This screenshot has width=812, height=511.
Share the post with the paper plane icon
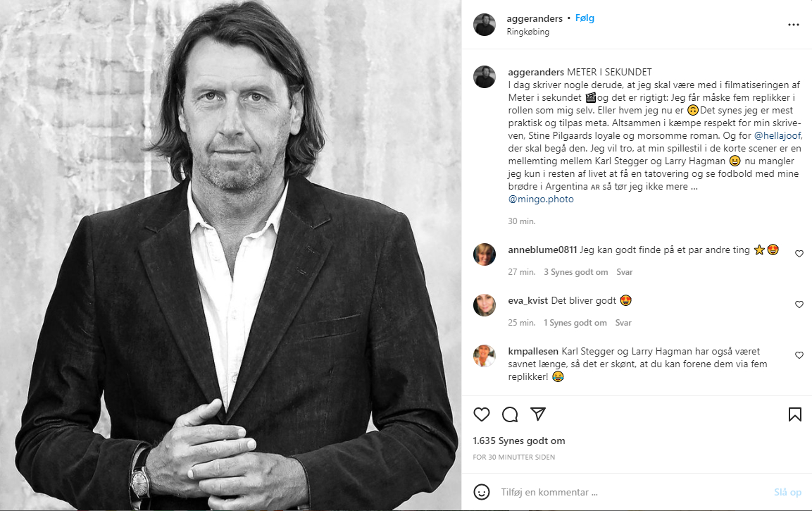pos(538,414)
